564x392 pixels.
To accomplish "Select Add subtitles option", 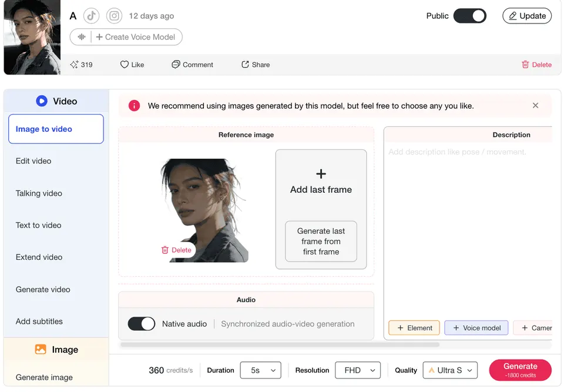I will tap(39, 321).
